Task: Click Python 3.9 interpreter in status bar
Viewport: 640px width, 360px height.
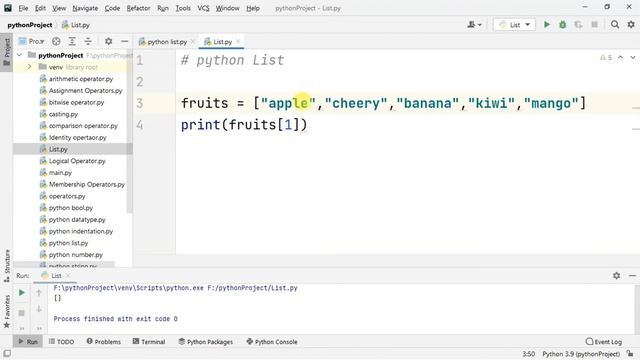Action: click(x=581, y=354)
